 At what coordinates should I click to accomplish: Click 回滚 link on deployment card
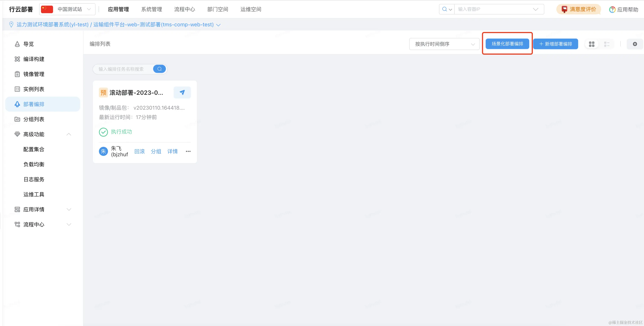[139, 151]
